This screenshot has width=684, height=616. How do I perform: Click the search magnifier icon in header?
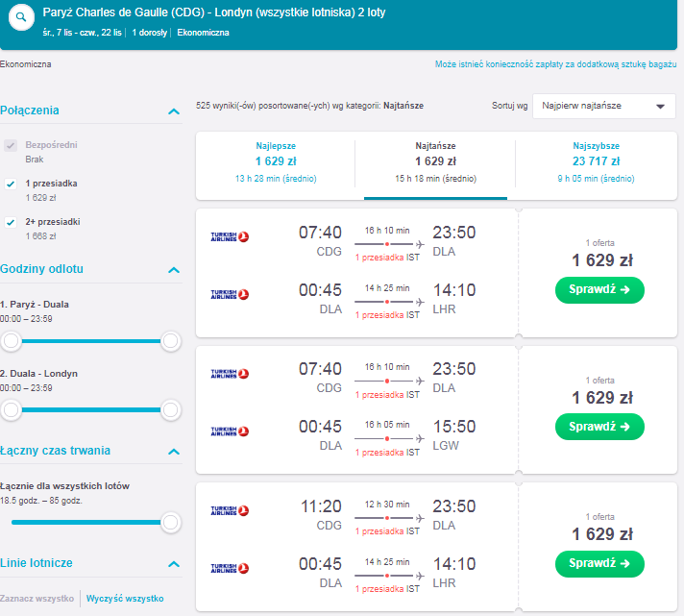(21, 17)
